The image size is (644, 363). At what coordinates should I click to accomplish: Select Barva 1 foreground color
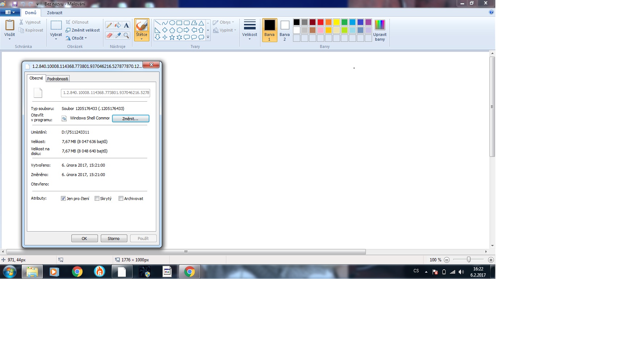[x=269, y=30]
